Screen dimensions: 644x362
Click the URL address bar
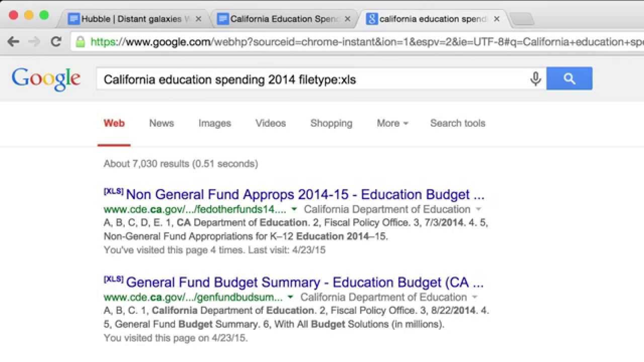[357, 42]
